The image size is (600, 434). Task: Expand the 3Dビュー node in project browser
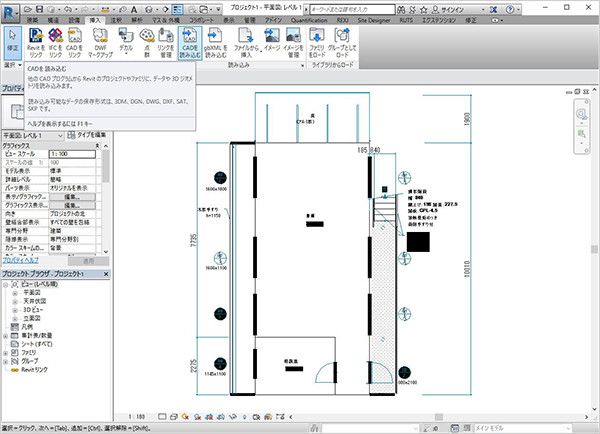click(15, 310)
